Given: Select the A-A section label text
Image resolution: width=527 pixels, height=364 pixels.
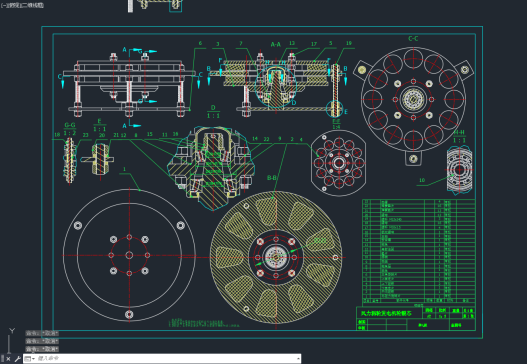Looking at the screenshot, I should click(276, 44).
